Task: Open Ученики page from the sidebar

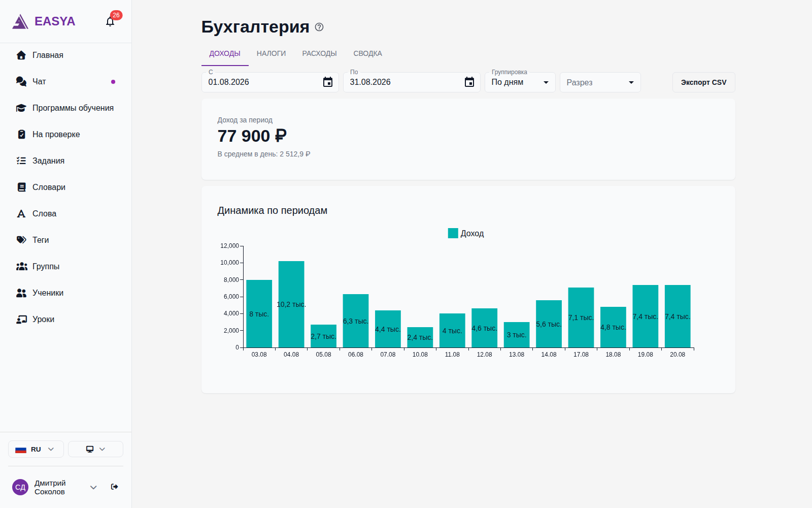Action: pyautogui.click(x=65, y=293)
